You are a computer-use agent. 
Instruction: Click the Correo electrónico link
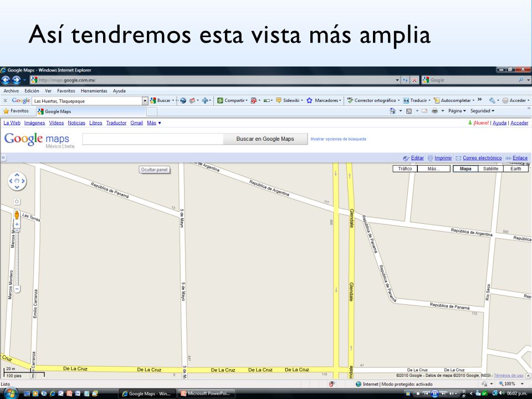(x=482, y=158)
